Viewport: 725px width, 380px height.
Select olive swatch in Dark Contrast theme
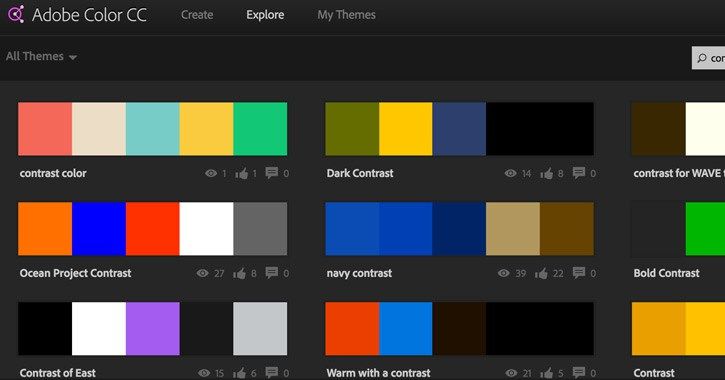[352, 129]
